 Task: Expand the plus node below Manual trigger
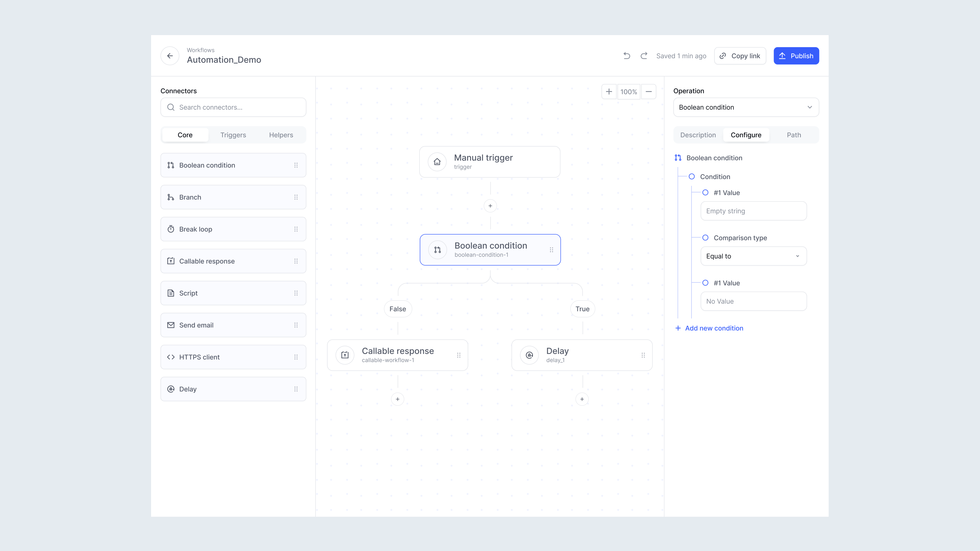(x=490, y=206)
